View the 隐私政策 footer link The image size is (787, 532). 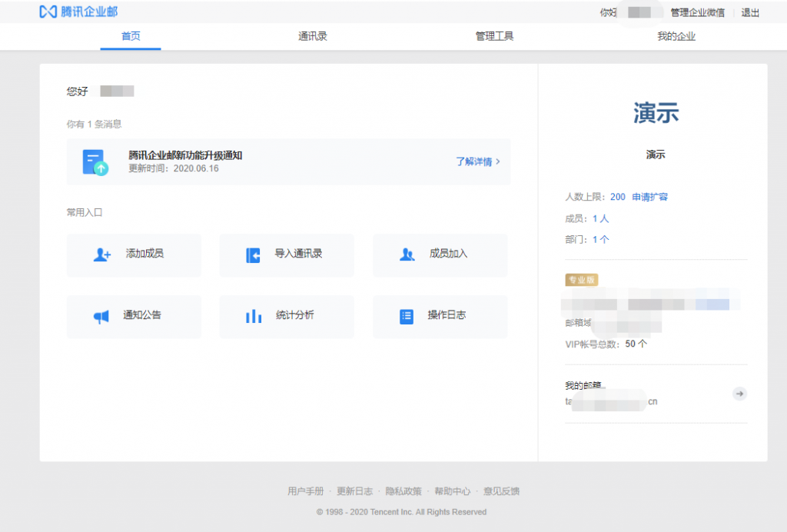403,491
